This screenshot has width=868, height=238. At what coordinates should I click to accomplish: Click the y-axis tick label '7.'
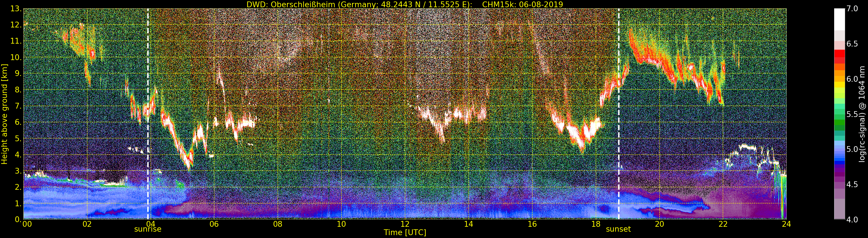18,106
